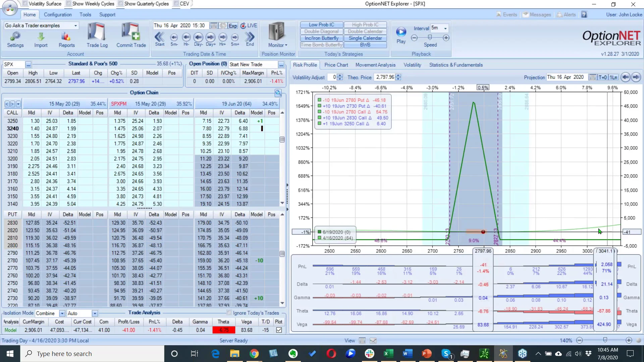This screenshot has width=644, height=362.
Task: Toggle the T+0 projection button
Action: click(x=603, y=77)
